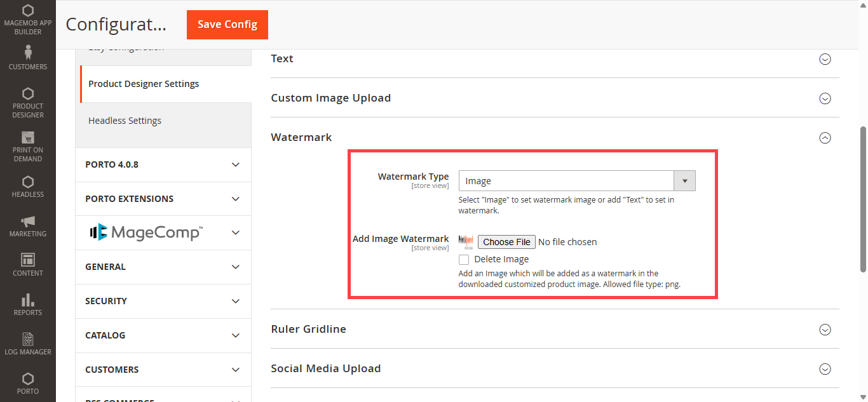Expand the Ruler Gridline section
This screenshot has width=868, height=402.
825,330
